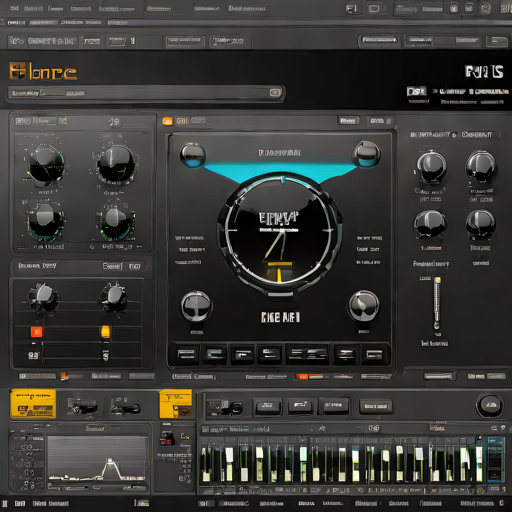The image size is (512, 512).
Task: Click the lower-right green-ringed knob in left panel
Action: [116, 222]
